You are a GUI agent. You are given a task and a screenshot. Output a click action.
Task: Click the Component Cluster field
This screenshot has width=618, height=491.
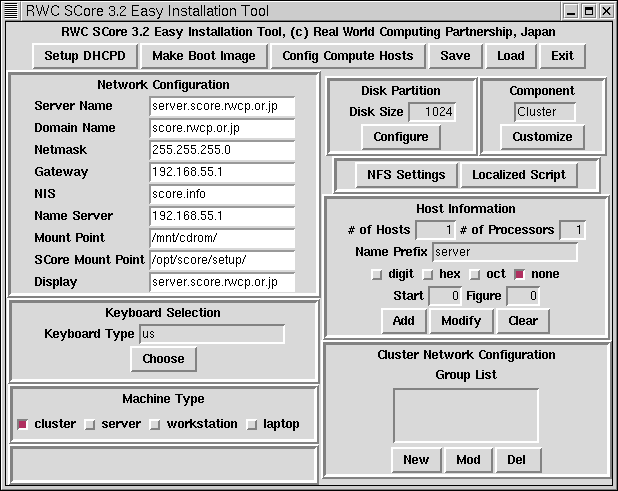click(x=545, y=112)
